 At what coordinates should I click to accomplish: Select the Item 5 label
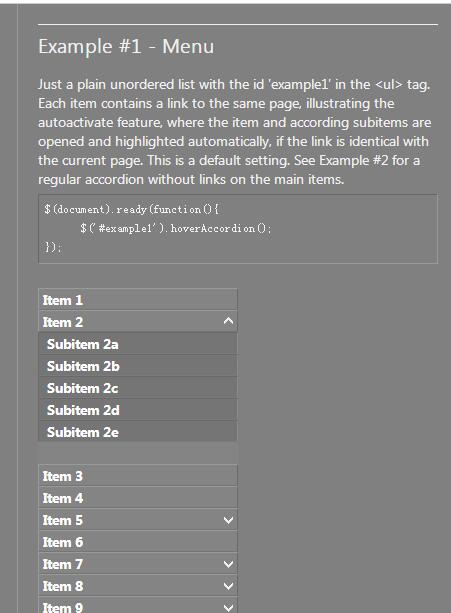[63, 520]
